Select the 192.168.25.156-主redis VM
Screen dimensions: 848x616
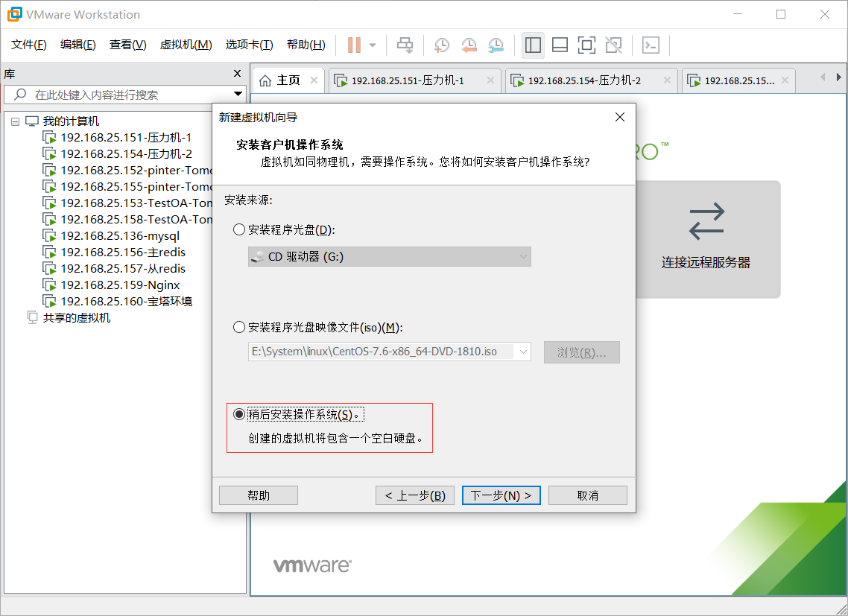(x=123, y=252)
